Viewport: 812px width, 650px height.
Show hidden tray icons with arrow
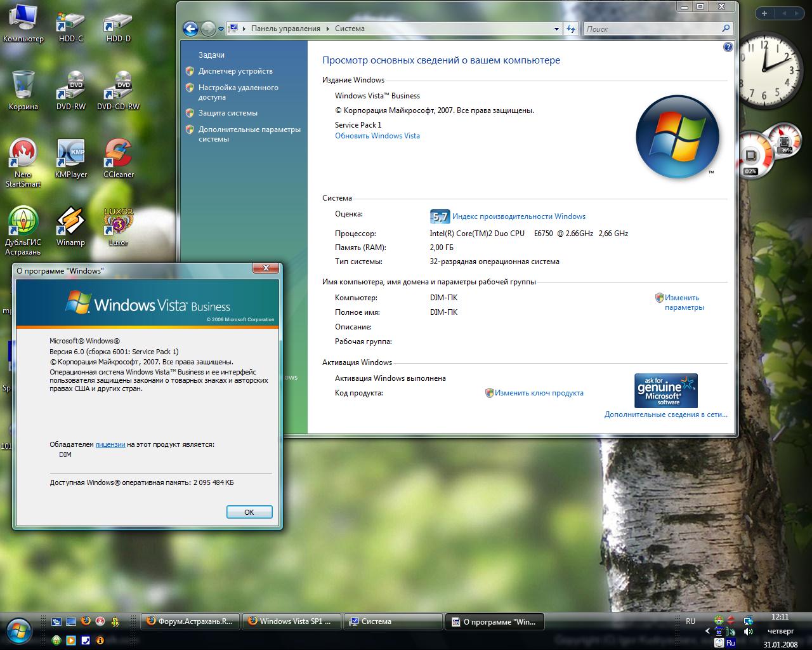coord(708,632)
